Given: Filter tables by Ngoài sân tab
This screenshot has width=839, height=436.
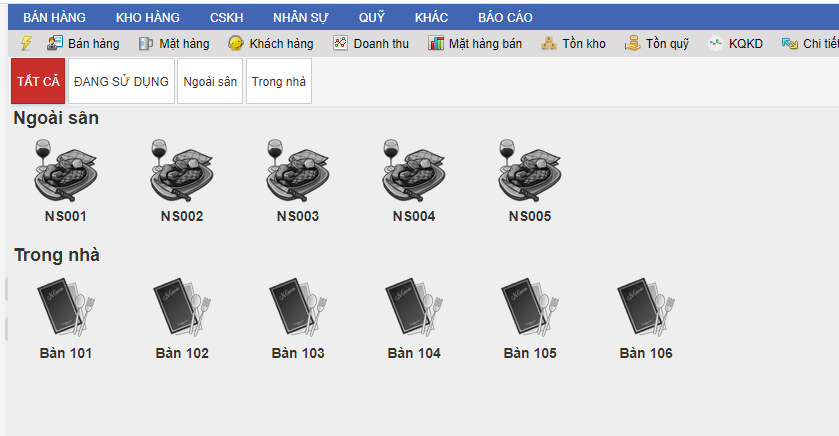Looking at the screenshot, I should [210, 81].
